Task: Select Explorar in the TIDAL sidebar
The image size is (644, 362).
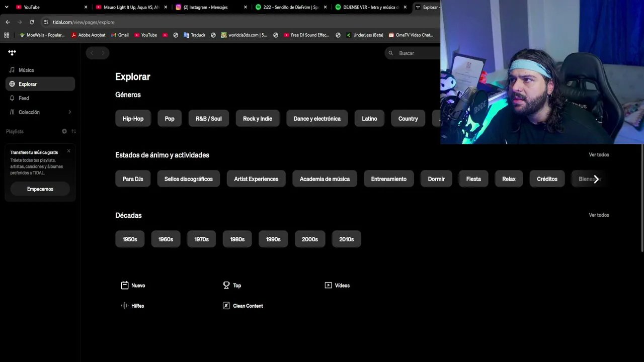Action: [x=40, y=84]
